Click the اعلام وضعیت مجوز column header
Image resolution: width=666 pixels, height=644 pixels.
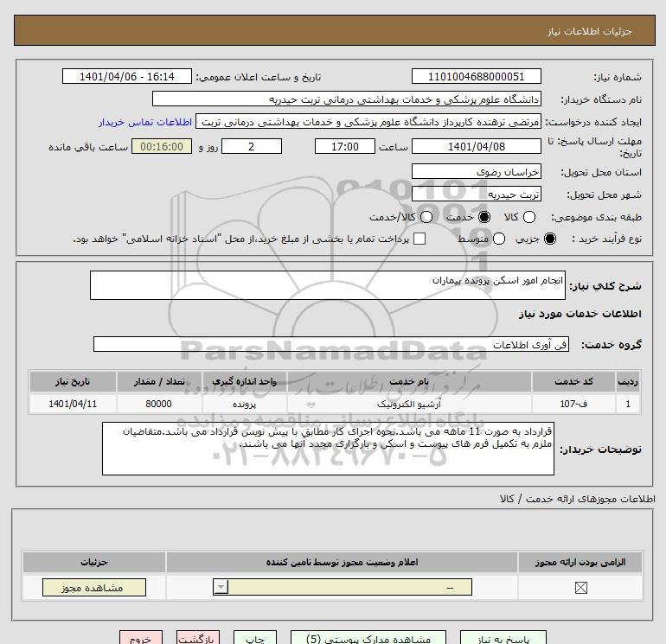(342, 563)
